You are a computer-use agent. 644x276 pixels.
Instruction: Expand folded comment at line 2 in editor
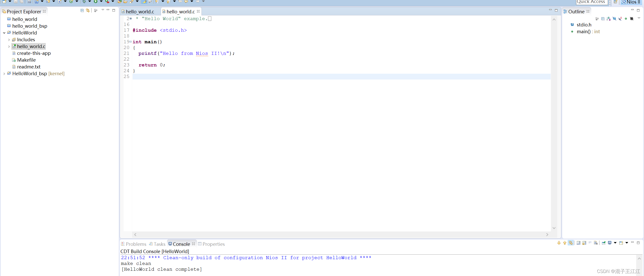click(x=131, y=19)
